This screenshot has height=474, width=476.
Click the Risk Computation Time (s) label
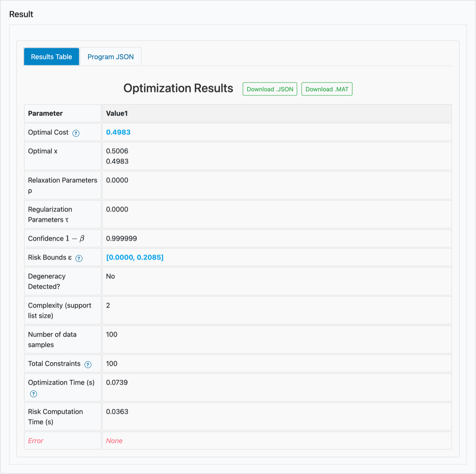[56, 417]
